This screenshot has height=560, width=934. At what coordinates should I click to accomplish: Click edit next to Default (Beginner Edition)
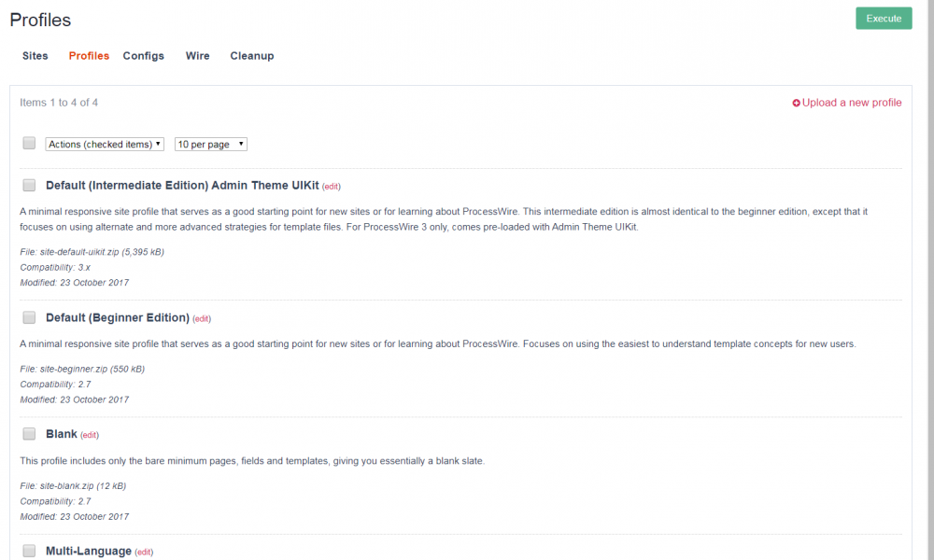point(202,318)
